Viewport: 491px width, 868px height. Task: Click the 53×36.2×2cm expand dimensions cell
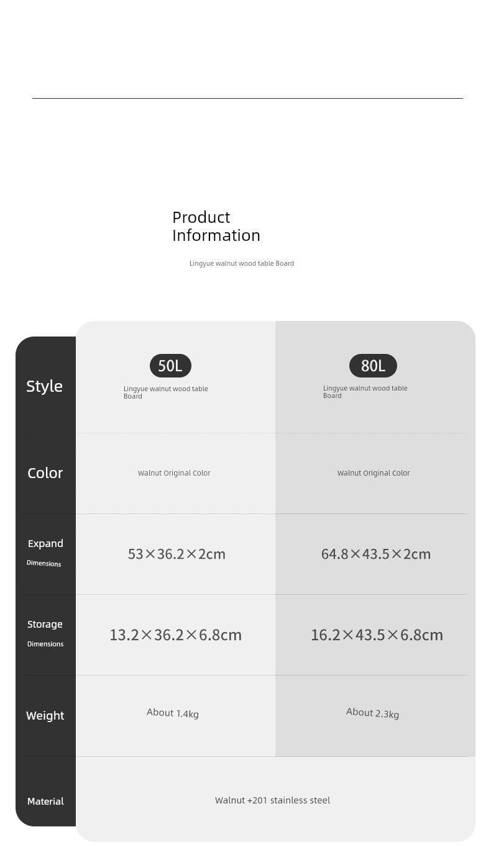coord(177,554)
